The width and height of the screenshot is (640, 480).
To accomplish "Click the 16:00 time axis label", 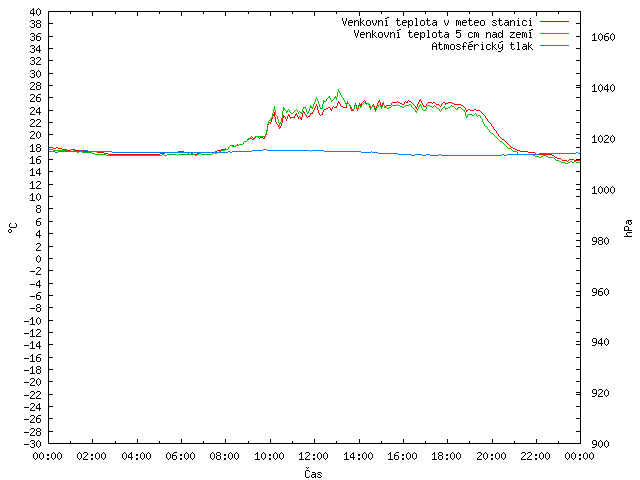I will (402, 456).
